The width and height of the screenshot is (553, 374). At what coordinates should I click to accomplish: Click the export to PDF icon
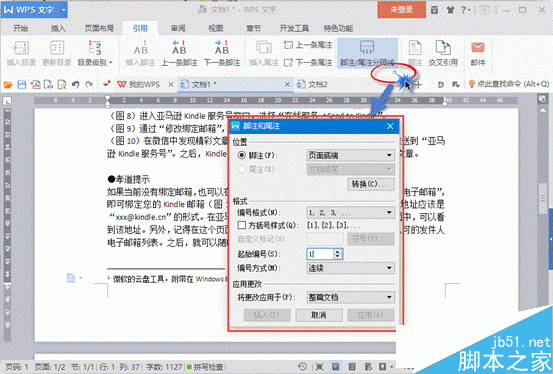point(35,85)
